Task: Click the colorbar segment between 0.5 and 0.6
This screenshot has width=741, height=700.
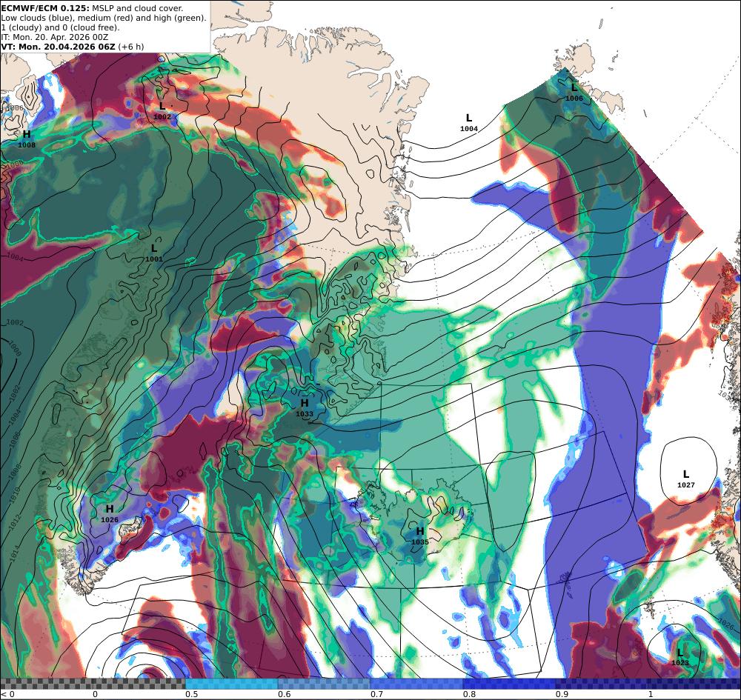Action: point(231,684)
